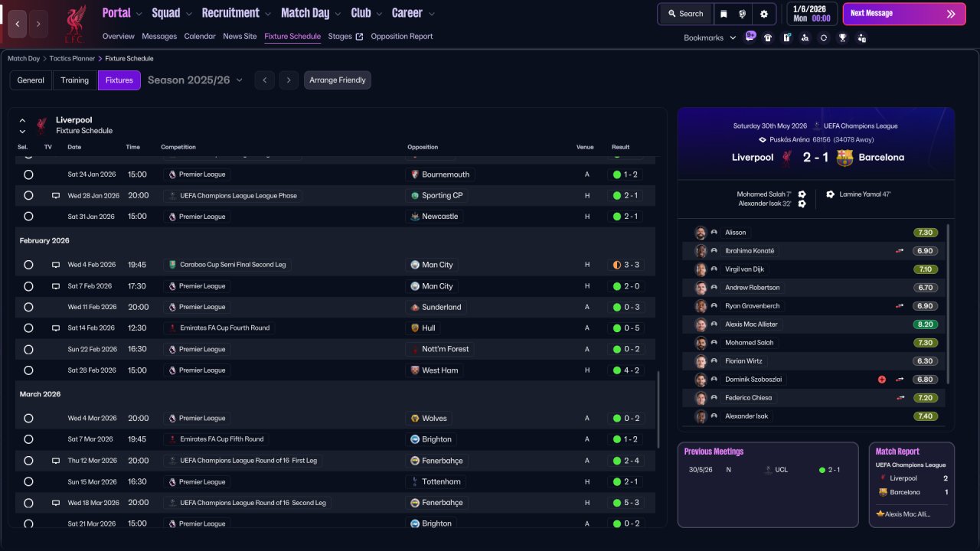Click the goal ball icon next to Lamine Yamal
Image resolution: width=980 pixels, height=551 pixels.
coord(831,194)
